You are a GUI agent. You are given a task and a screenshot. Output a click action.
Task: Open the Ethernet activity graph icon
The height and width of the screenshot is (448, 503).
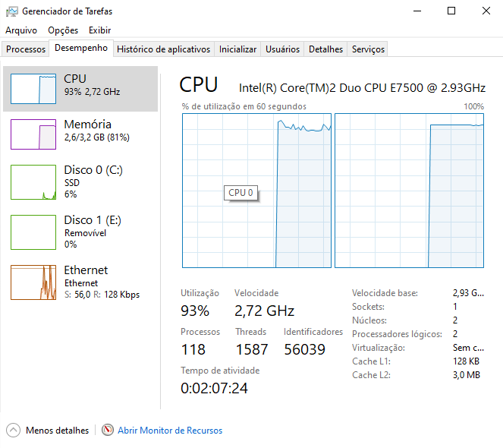(33, 282)
